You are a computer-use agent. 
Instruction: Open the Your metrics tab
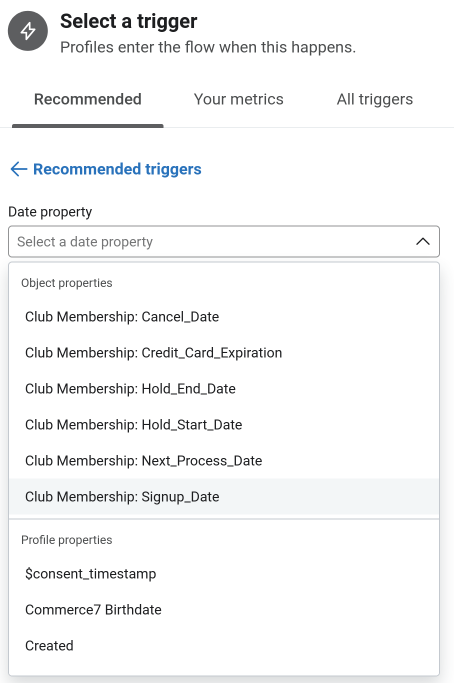tap(238, 99)
